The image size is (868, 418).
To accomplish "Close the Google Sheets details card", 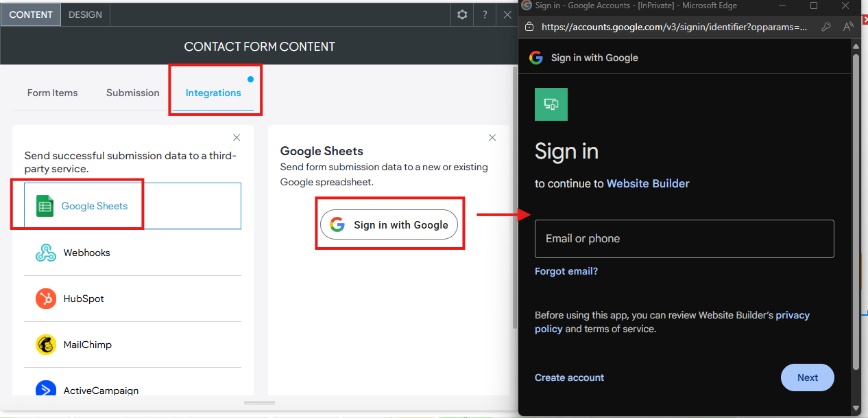I will [492, 137].
